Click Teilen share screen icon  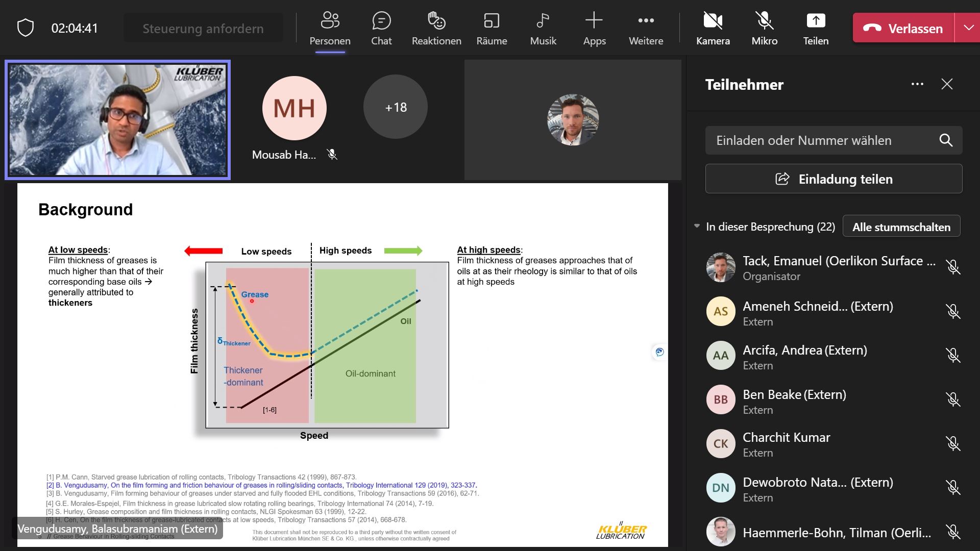pyautogui.click(x=815, y=21)
